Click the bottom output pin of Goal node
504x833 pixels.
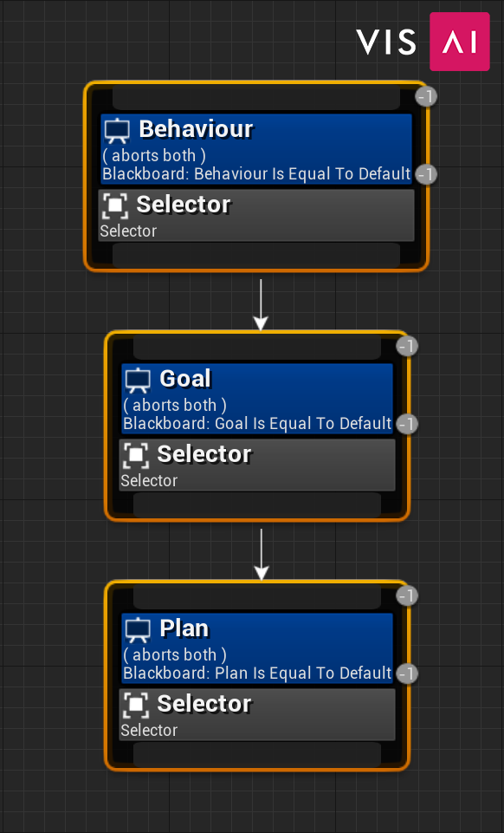coord(257,504)
